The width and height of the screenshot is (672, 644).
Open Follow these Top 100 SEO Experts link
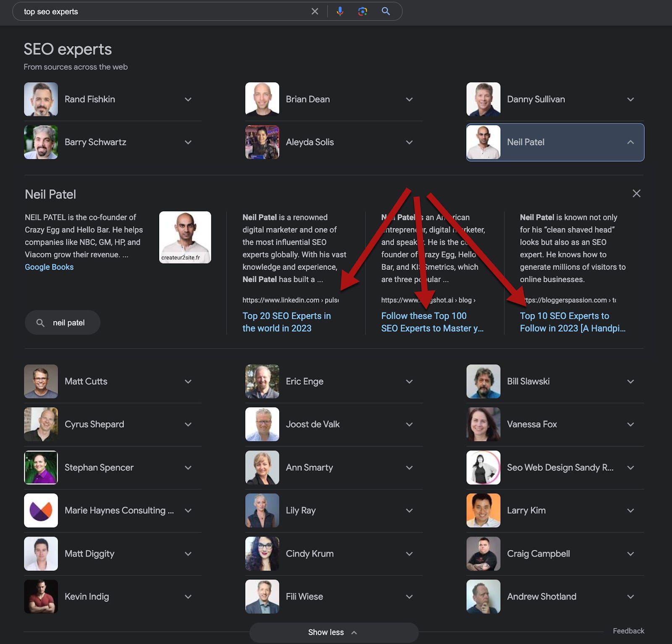(x=432, y=322)
